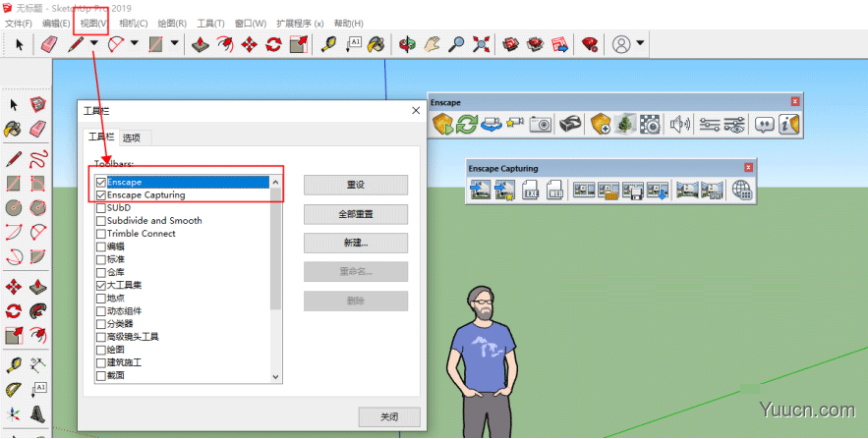The width and height of the screenshot is (868, 439).
Task: Check the SUbD toolbar checkbox
Action: (x=100, y=208)
